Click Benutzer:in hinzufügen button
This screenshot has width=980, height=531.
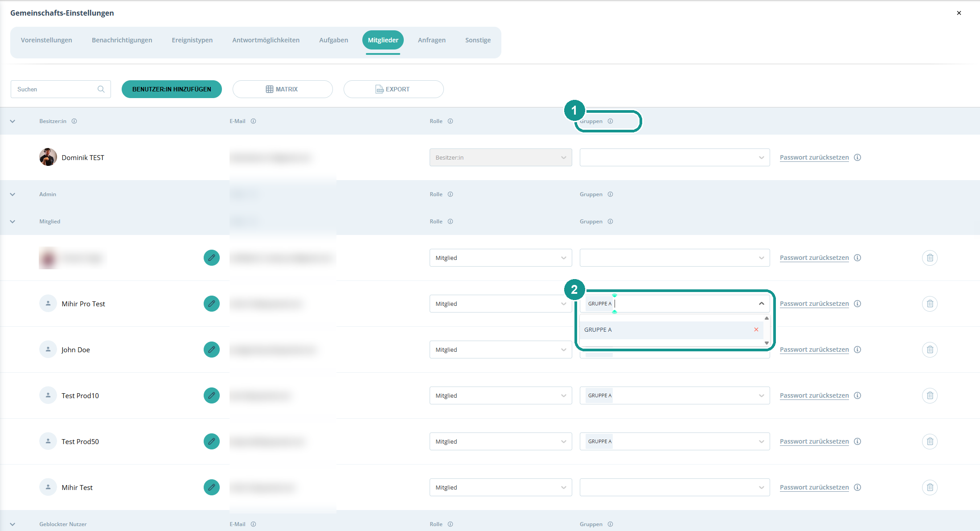click(172, 89)
